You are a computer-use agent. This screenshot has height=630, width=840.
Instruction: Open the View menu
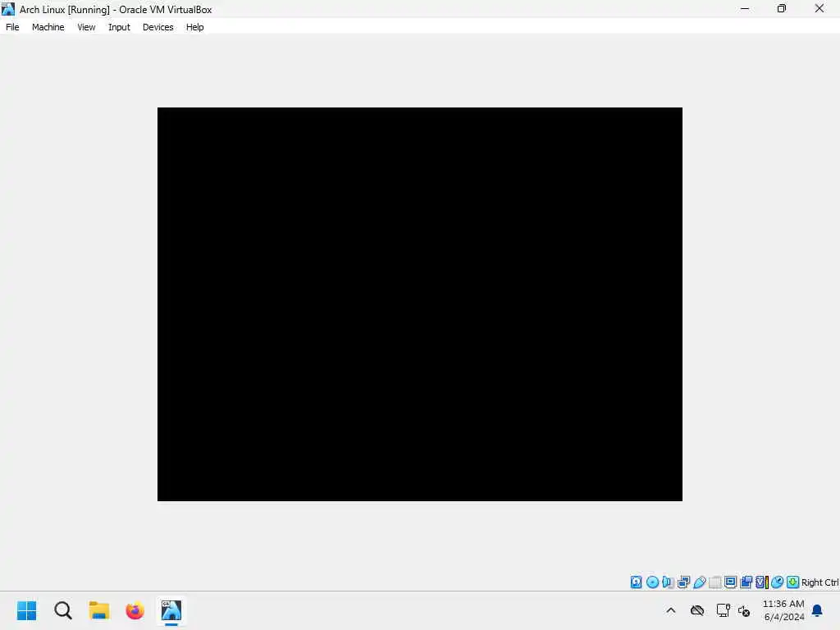[x=86, y=27]
